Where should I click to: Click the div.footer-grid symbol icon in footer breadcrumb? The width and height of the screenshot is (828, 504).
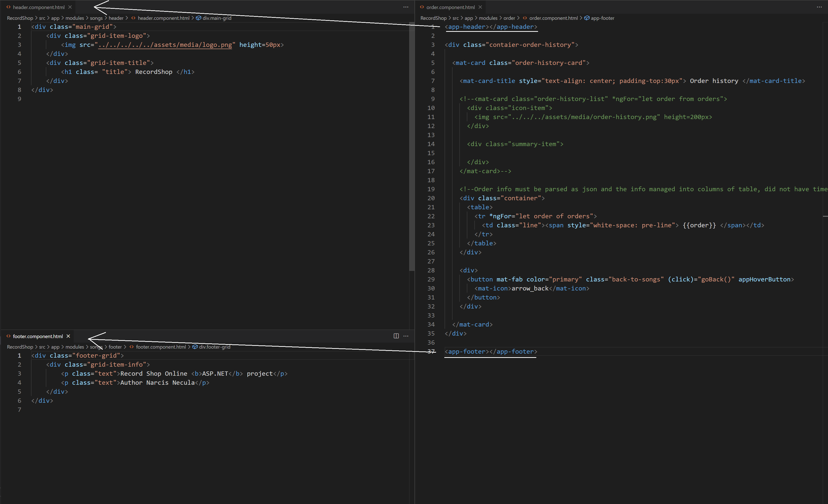click(195, 347)
